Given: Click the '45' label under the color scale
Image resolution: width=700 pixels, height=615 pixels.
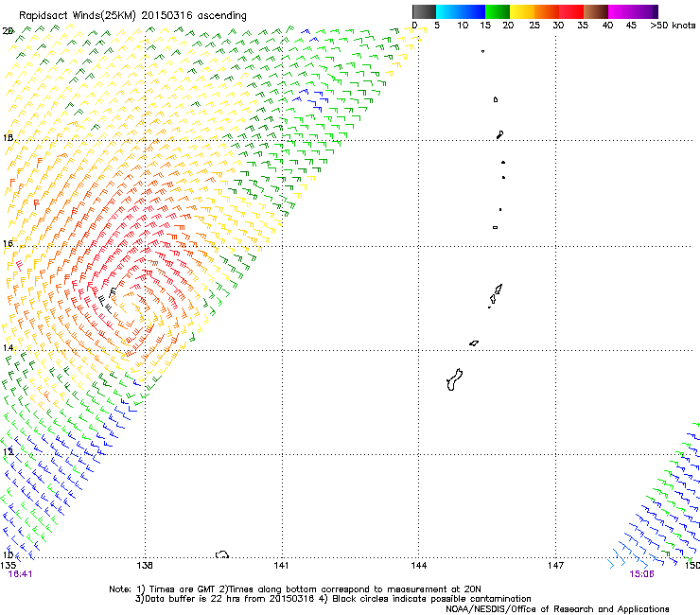Looking at the screenshot, I should [x=631, y=26].
